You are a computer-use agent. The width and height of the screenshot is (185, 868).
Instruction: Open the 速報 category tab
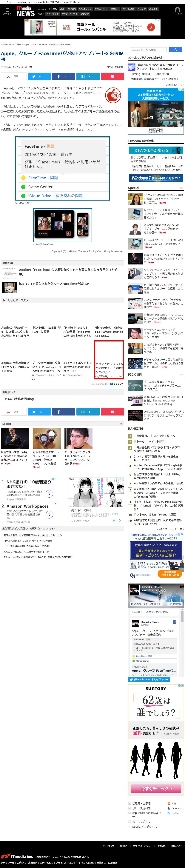55,9
